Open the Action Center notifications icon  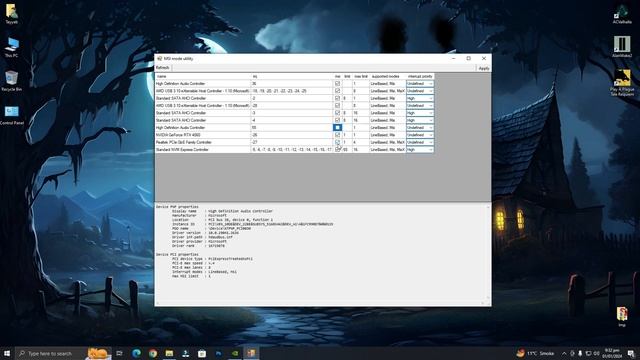pos(631,353)
